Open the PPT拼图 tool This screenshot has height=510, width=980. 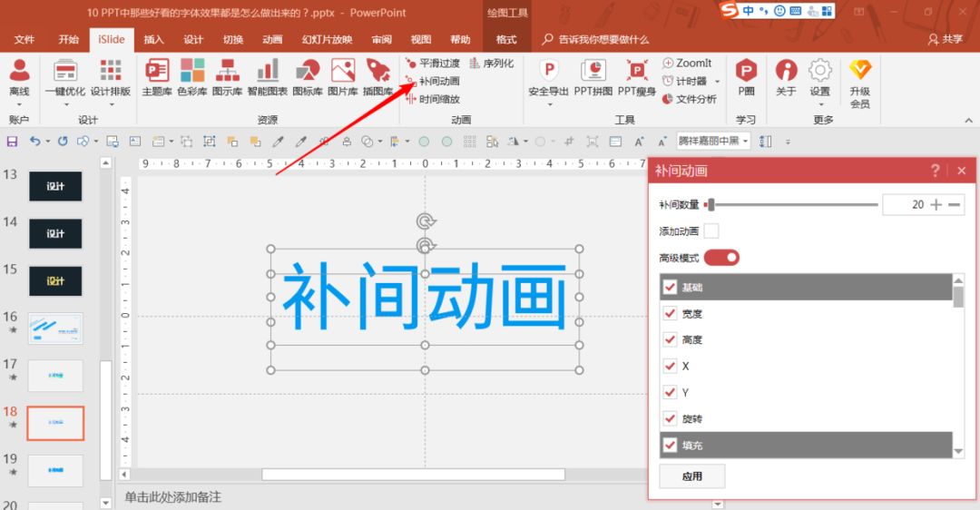coord(593,77)
